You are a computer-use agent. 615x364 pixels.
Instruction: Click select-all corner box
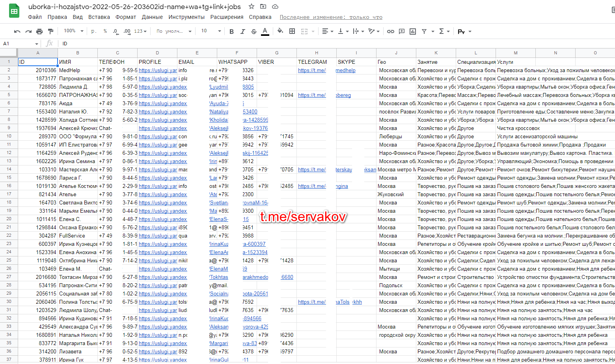(9, 52)
